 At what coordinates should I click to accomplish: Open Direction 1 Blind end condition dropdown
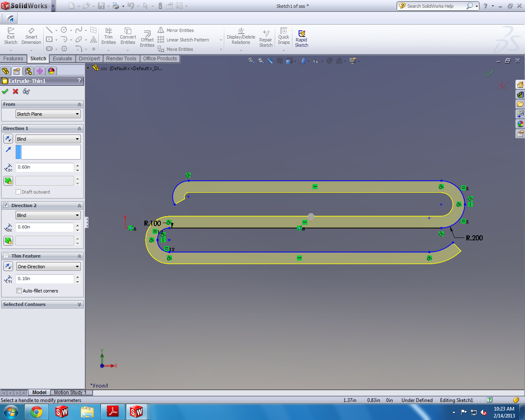click(x=48, y=139)
